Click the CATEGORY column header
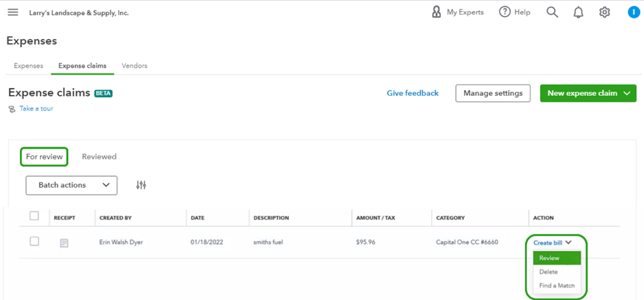Image resolution: width=644 pixels, height=300 pixels. coord(450,218)
